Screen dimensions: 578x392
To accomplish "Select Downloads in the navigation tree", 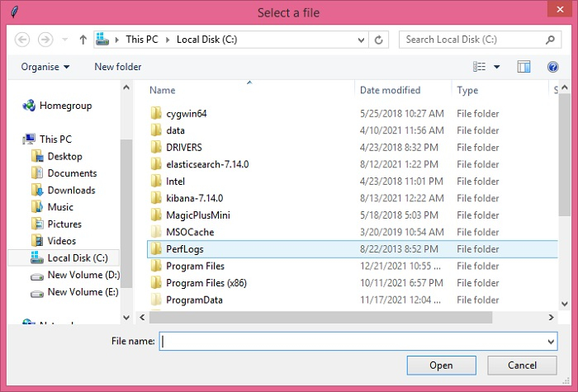I will (x=71, y=190).
